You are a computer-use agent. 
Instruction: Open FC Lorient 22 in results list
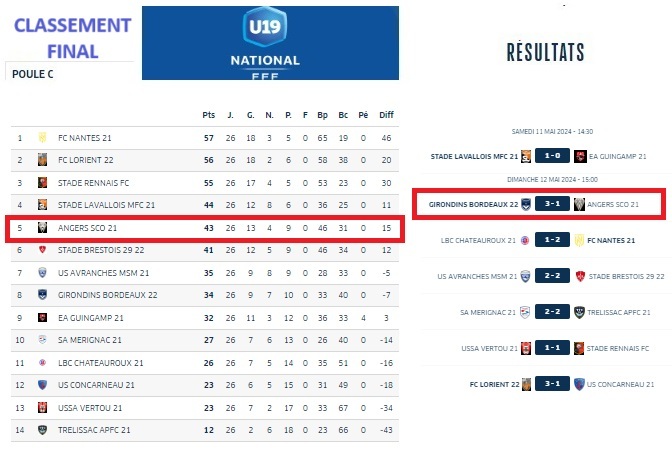[494, 384]
